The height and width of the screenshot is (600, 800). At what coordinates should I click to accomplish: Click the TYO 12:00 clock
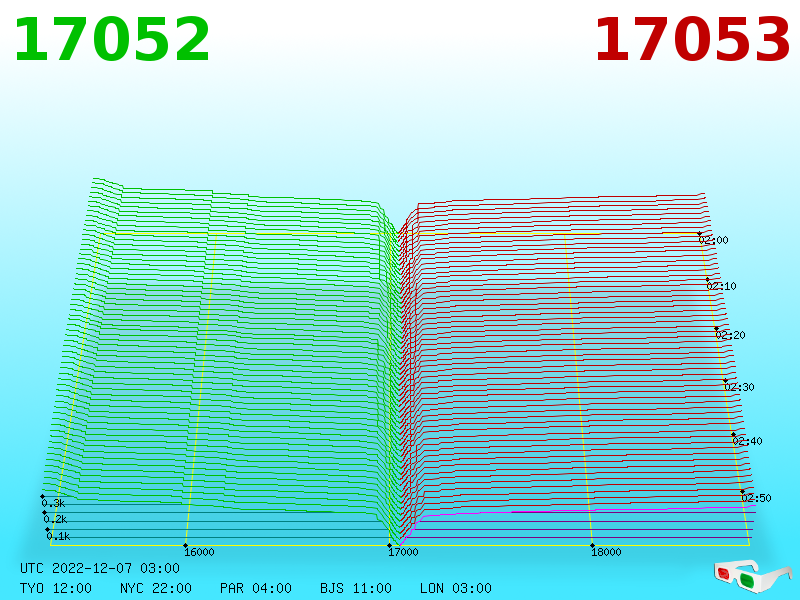coord(56,588)
